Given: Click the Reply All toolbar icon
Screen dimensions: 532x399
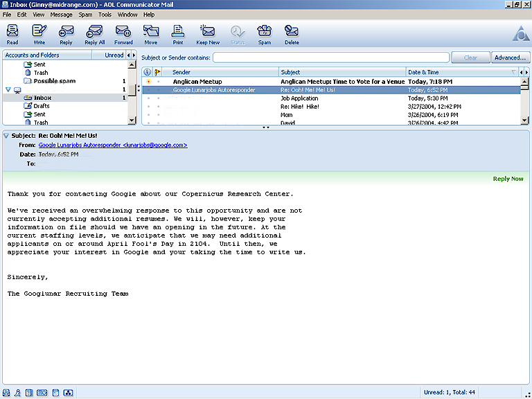Looking at the screenshot, I should [95, 33].
